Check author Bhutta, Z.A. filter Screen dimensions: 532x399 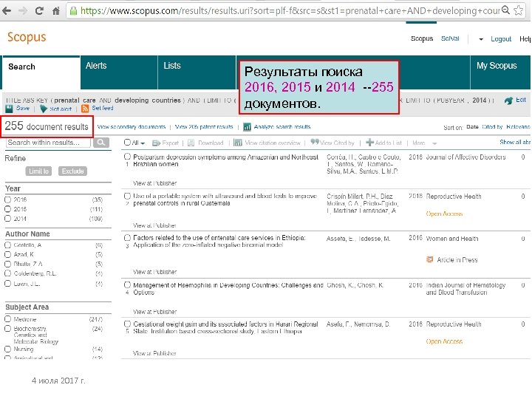tap(8, 264)
